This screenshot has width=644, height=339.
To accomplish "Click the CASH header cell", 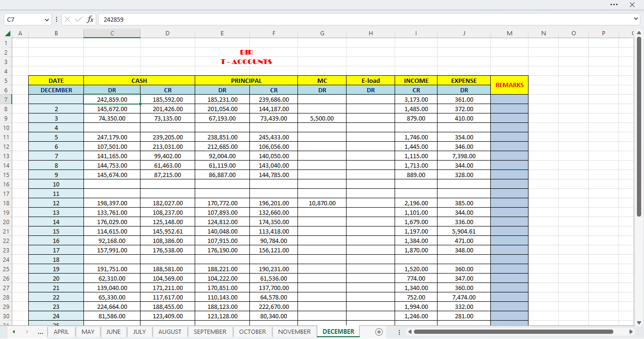I will point(140,81).
